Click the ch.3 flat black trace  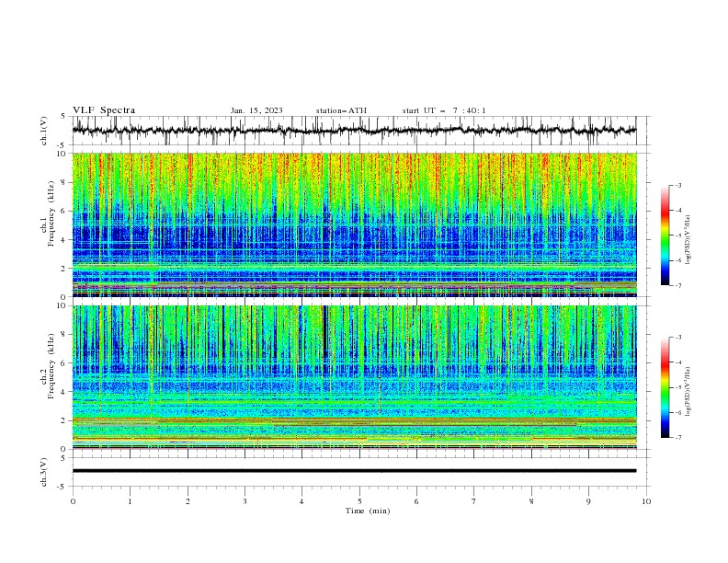click(x=354, y=471)
